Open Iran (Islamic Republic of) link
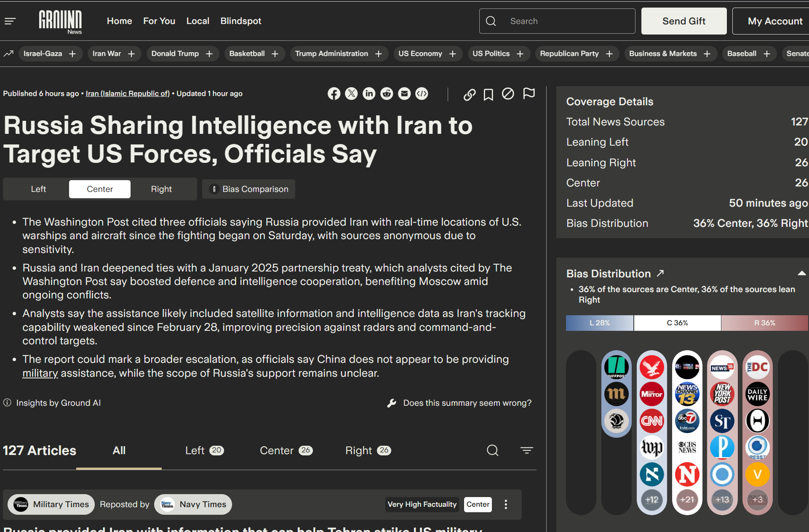Image resolution: width=809 pixels, height=532 pixels. (x=128, y=93)
